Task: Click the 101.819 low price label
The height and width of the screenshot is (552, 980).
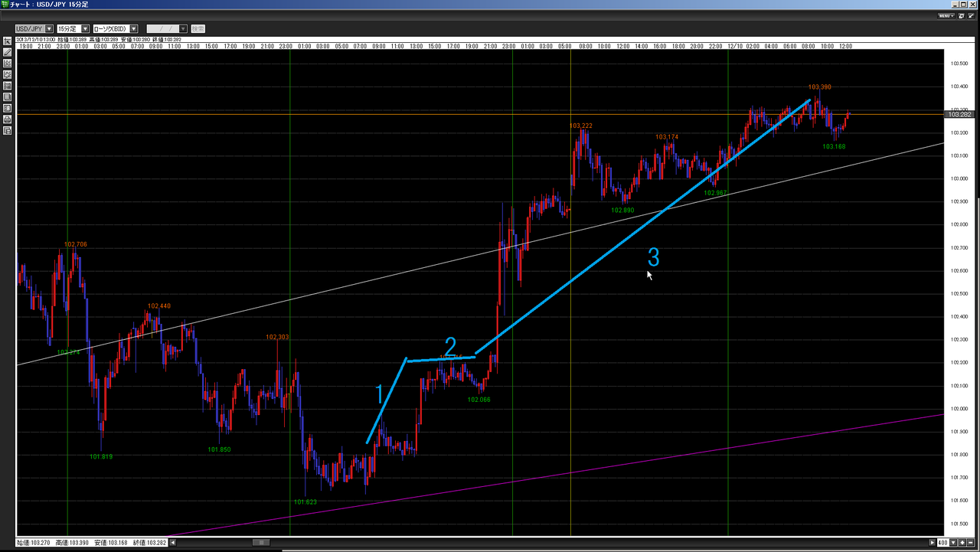Action: coord(101,456)
